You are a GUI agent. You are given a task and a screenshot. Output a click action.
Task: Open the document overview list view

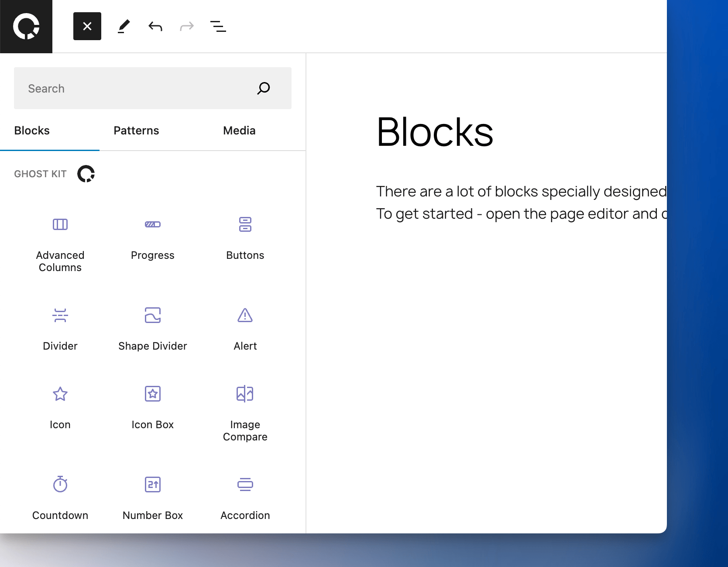218,26
